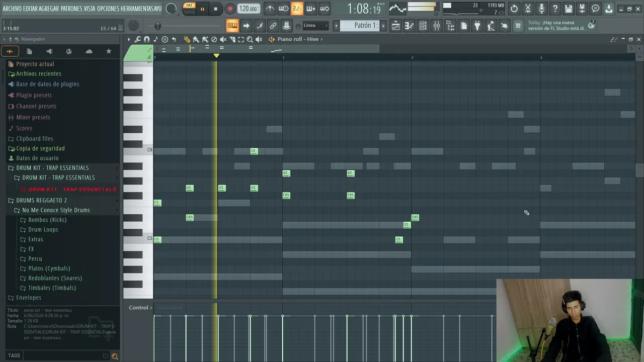Click the undo history icon
Viewport: 644px width, 362px height.
pyautogui.click(x=514, y=9)
